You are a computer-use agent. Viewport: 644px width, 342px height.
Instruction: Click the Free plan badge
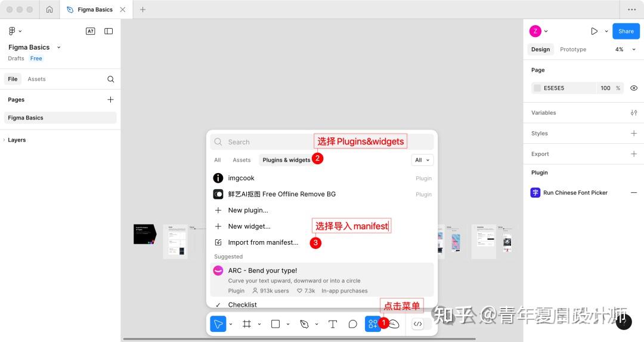36,58
